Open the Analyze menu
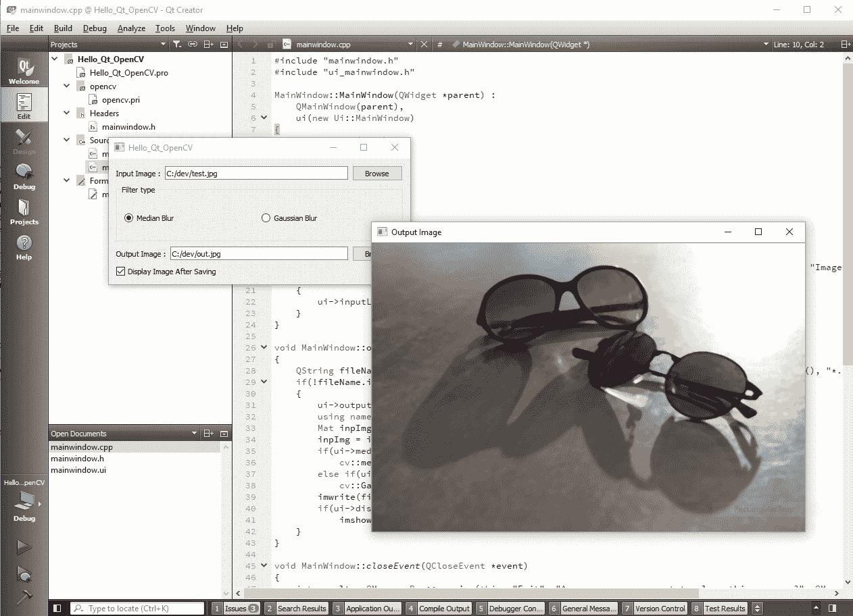 (x=131, y=28)
